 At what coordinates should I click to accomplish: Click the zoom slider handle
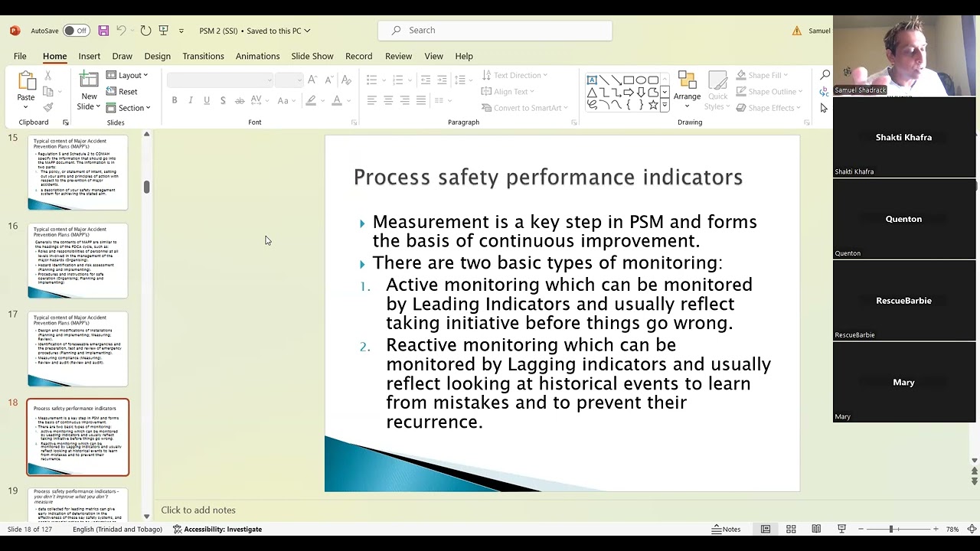tap(890, 529)
